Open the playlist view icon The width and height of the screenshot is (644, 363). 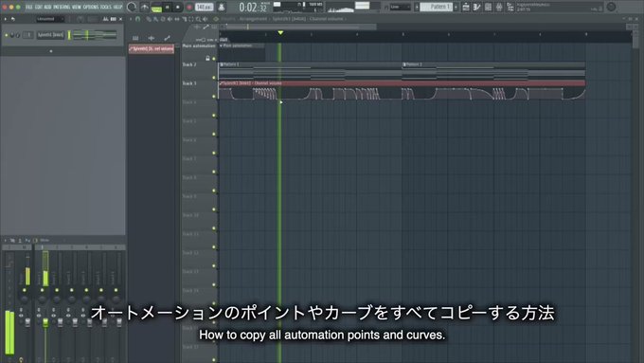466,7
